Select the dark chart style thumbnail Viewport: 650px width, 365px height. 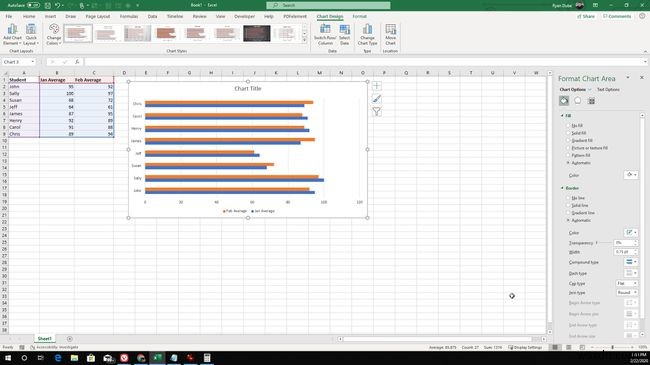tap(257, 33)
